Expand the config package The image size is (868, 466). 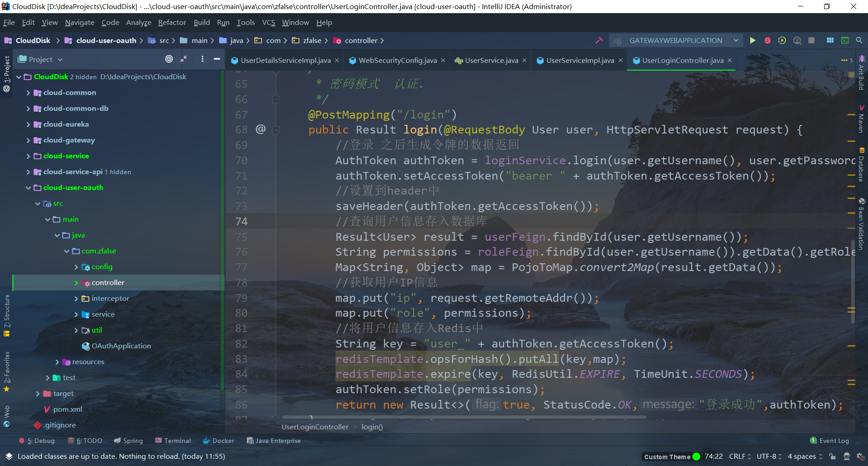(x=76, y=267)
